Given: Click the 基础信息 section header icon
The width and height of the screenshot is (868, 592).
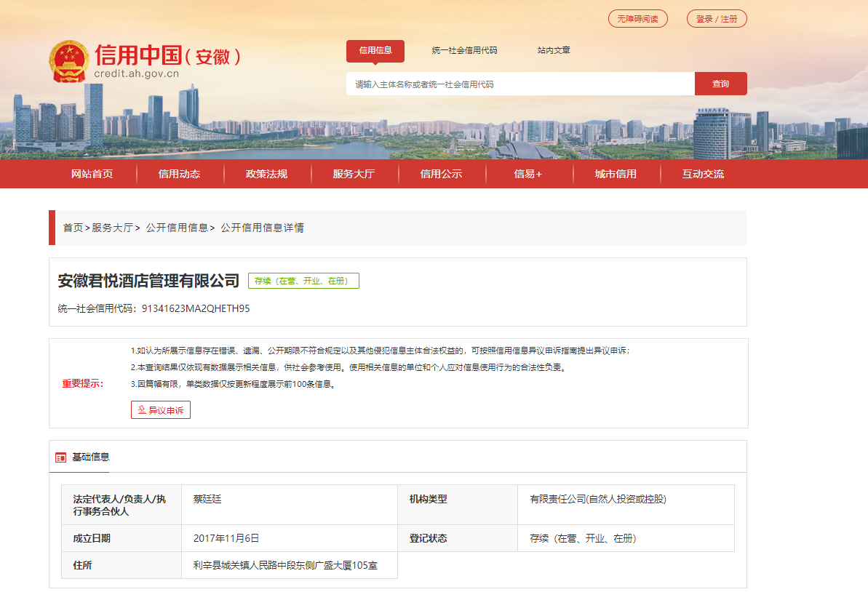Looking at the screenshot, I should click(x=60, y=456).
